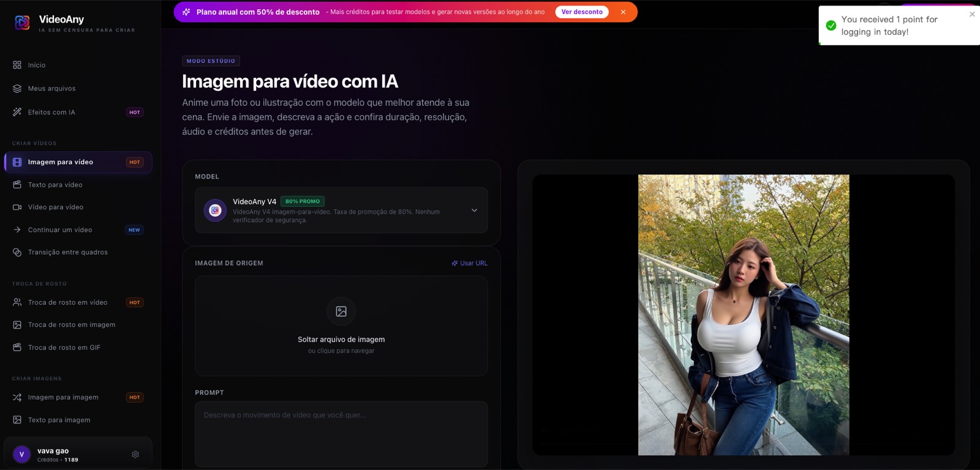This screenshot has width=980, height=470.
Task: Open account settings gear icon
Action: coord(135,455)
